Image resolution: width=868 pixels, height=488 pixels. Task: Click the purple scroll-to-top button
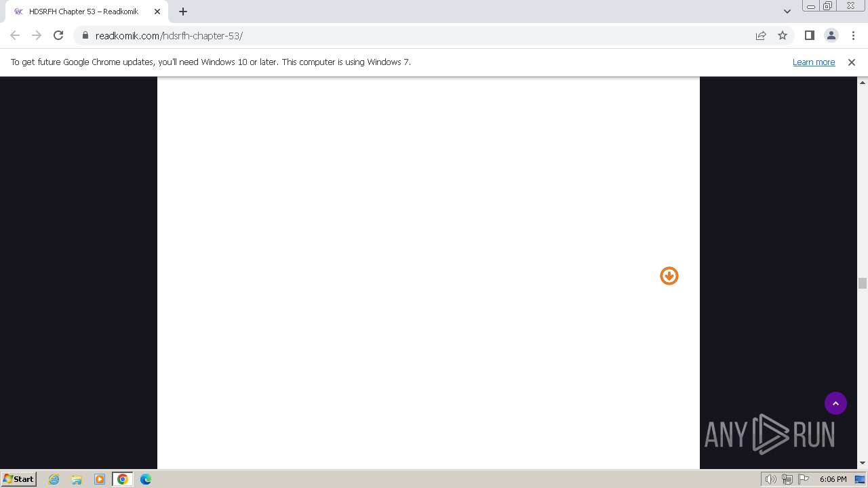[x=835, y=403]
